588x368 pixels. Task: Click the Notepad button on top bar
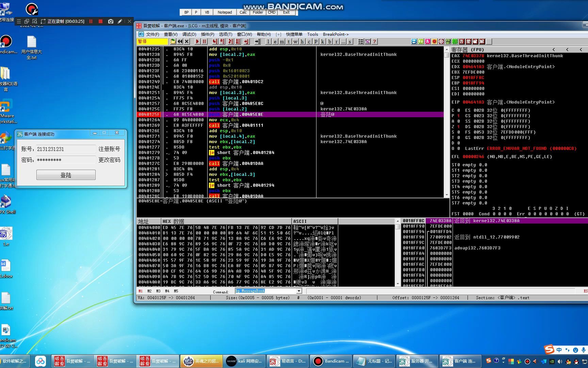225,12
